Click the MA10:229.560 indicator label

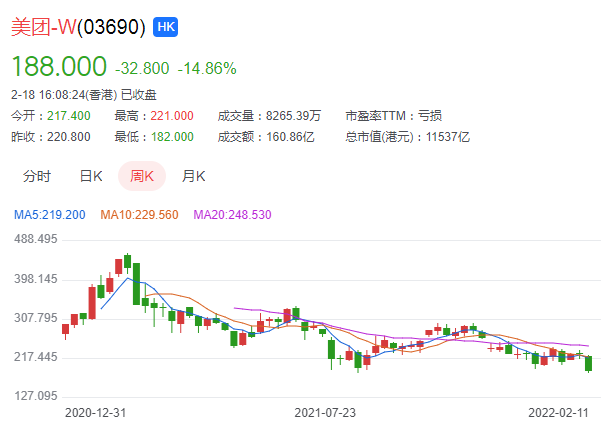pos(139,215)
